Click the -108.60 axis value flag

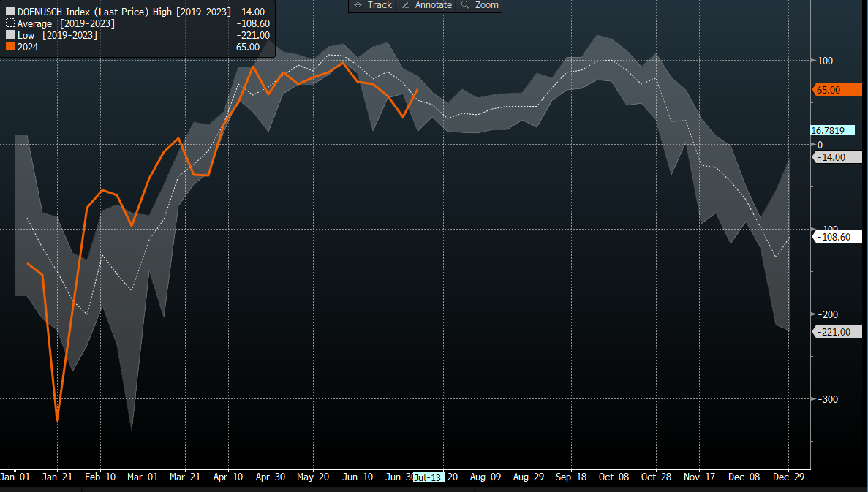[837, 237]
